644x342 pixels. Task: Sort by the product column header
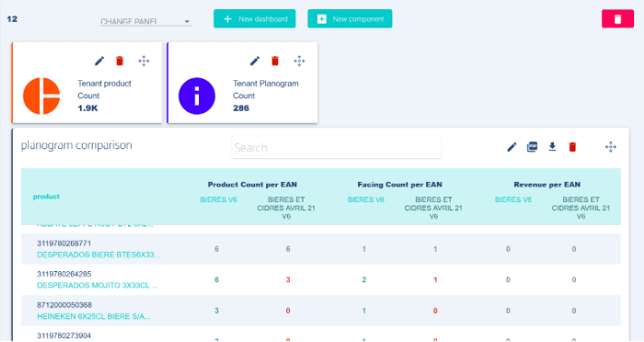[x=46, y=196]
